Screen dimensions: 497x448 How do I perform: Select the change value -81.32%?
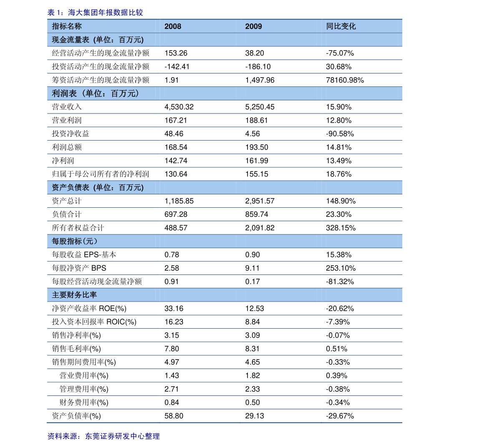pyautogui.click(x=340, y=282)
